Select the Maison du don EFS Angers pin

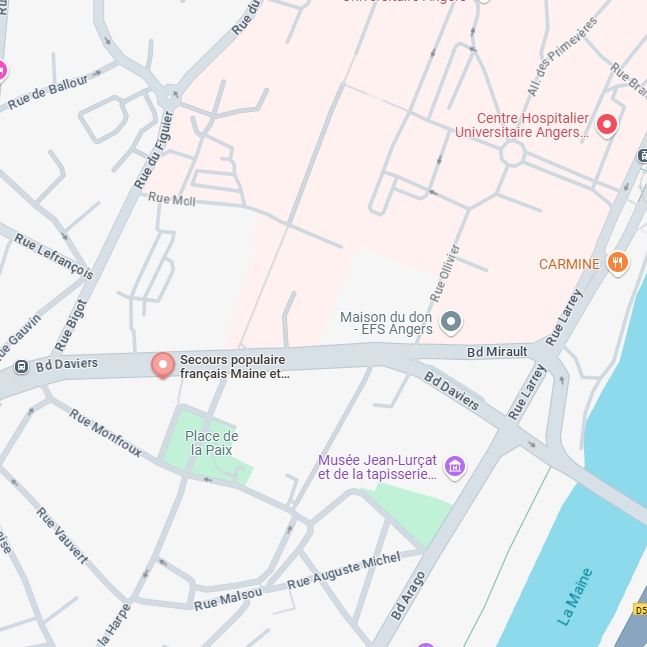coord(451,322)
